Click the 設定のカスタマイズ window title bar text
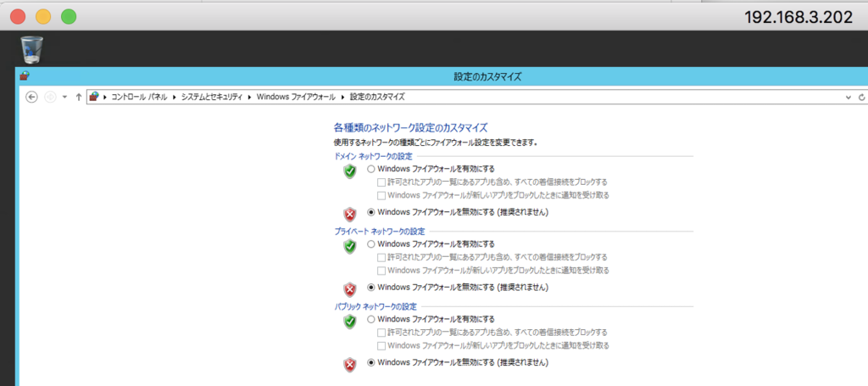Viewport: 868px width, 386px height. [x=487, y=76]
